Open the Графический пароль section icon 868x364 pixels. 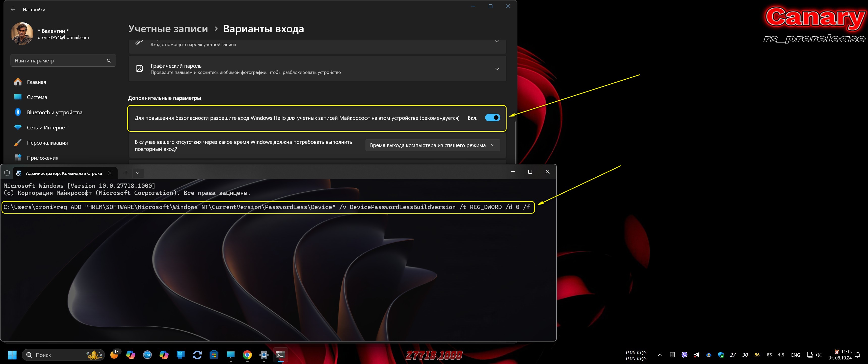coord(139,69)
